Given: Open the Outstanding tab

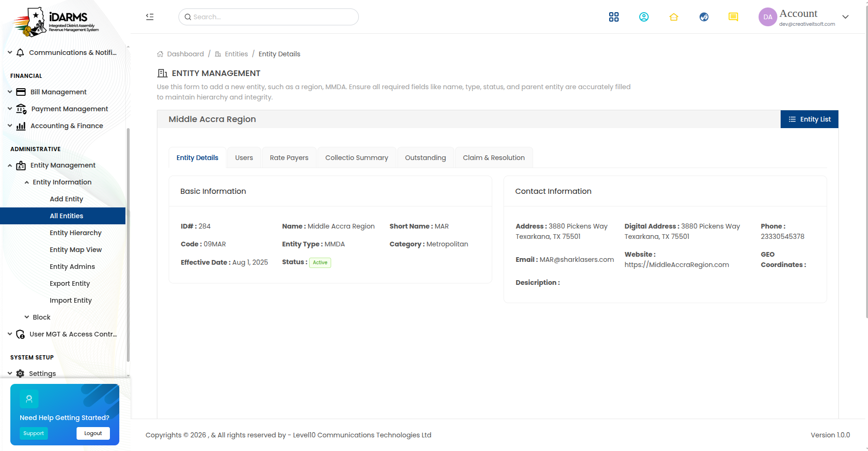Looking at the screenshot, I should (x=425, y=158).
